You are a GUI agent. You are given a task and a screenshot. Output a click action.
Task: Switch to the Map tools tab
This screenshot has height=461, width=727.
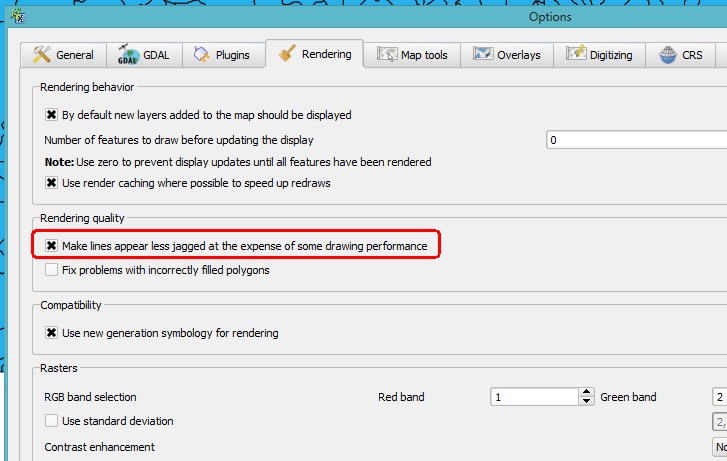[x=412, y=55]
